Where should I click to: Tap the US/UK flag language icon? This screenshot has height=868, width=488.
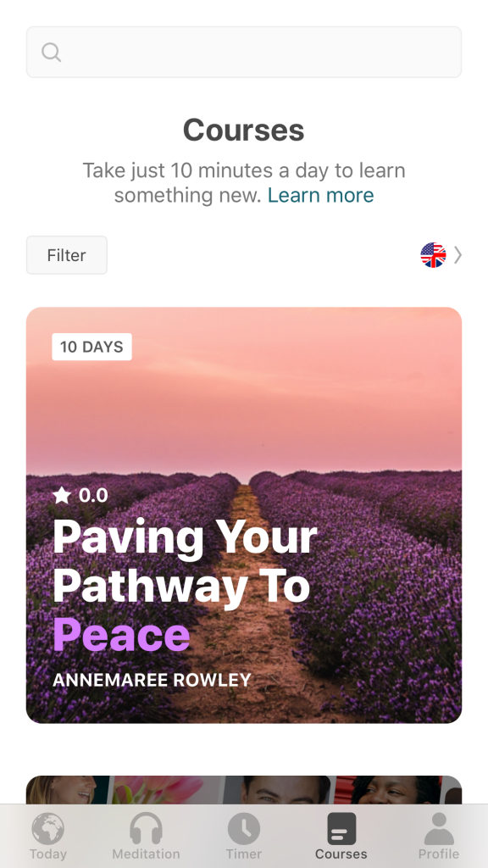click(x=433, y=255)
